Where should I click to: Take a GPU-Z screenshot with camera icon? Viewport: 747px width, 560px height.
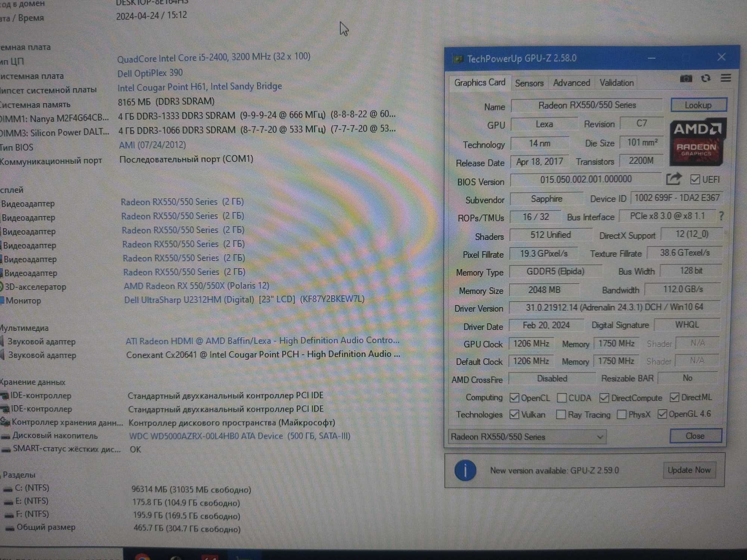[x=686, y=79]
